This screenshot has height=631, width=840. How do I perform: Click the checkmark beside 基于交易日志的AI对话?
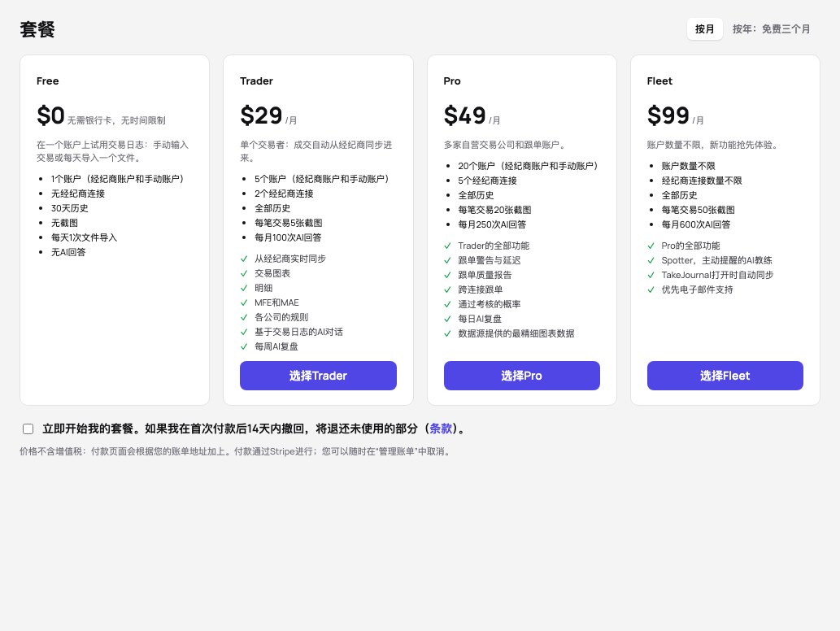pos(244,332)
